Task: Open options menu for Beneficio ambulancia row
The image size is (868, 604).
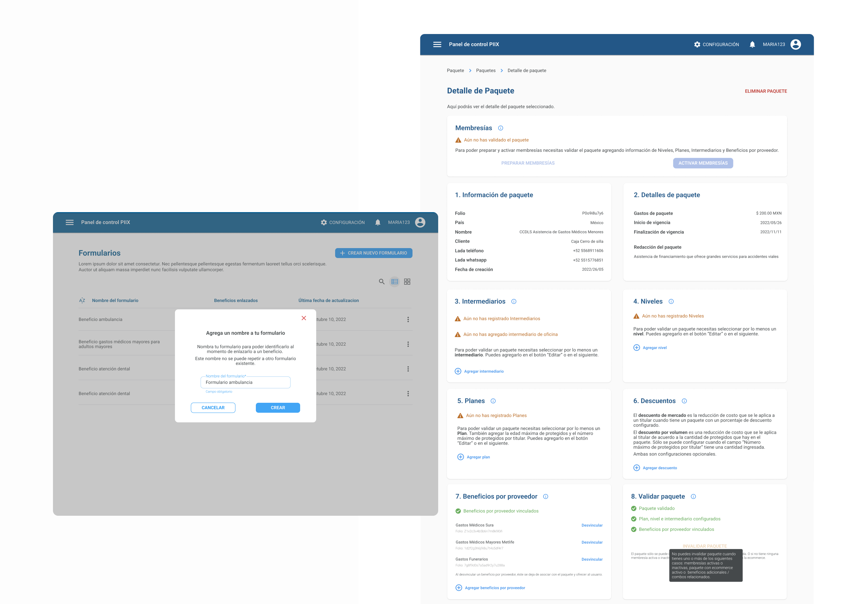Action: click(408, 319)
